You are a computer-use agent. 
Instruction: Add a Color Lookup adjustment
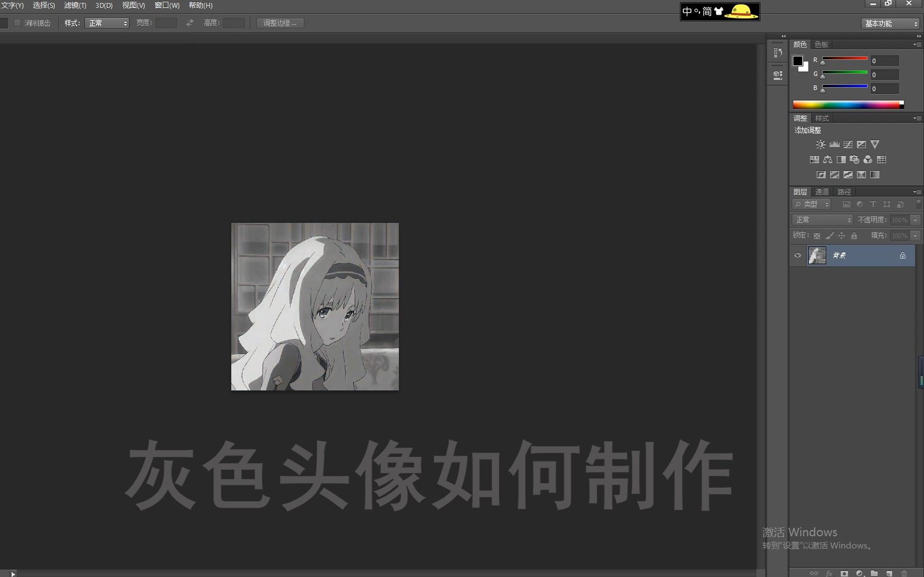(x=882, y=159)
